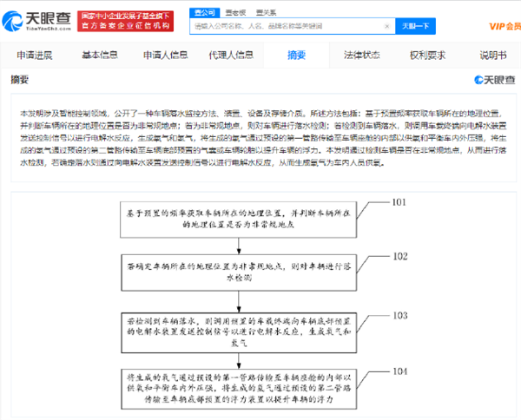
Task: Switch to the 法律状态 tab
Action: pos(362,56)
